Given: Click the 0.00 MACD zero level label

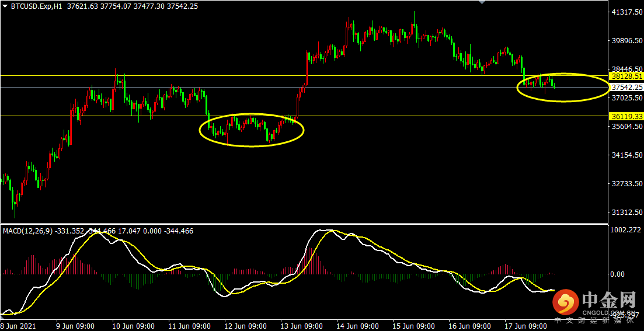Looking at the screenshot, I should pyautogui.click(x=618, y=274).
